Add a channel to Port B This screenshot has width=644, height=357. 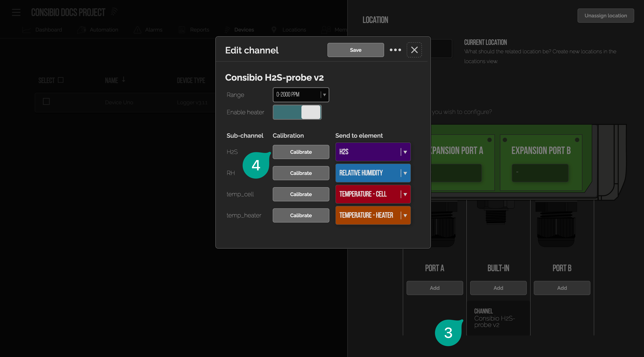562,288
